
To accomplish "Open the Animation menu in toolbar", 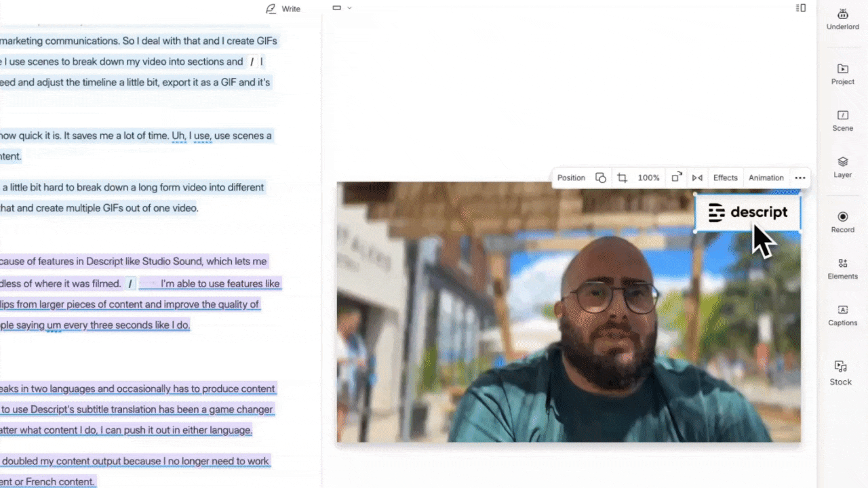I will point(766,178).
